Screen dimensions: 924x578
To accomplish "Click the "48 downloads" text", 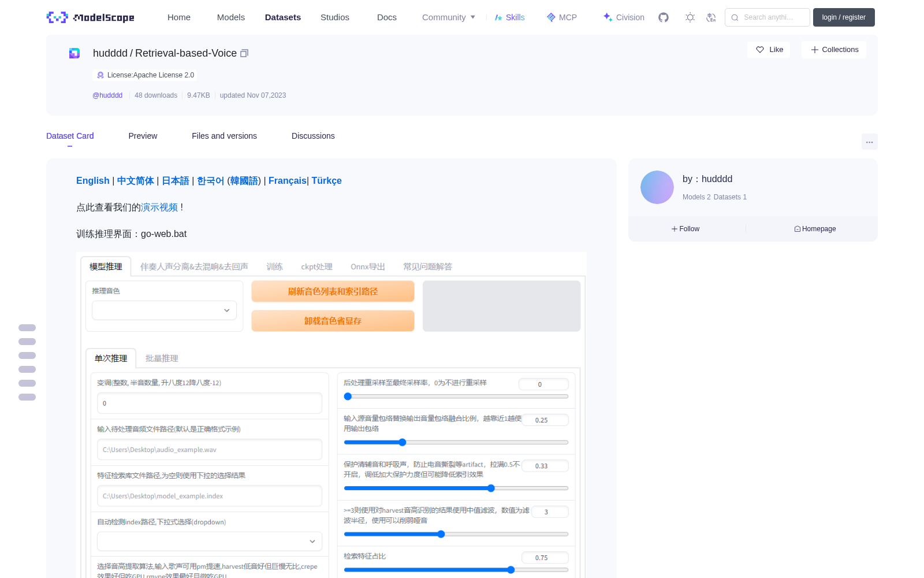I will 156,95.
